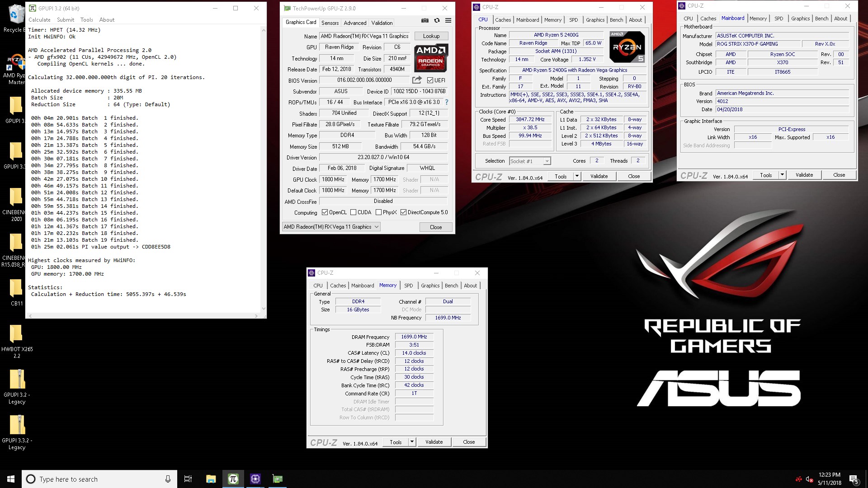The width and height of the screenshot is (868, 488).
Task: Open the Socket #1 selection dropdown
Action: tap(530, 161)
